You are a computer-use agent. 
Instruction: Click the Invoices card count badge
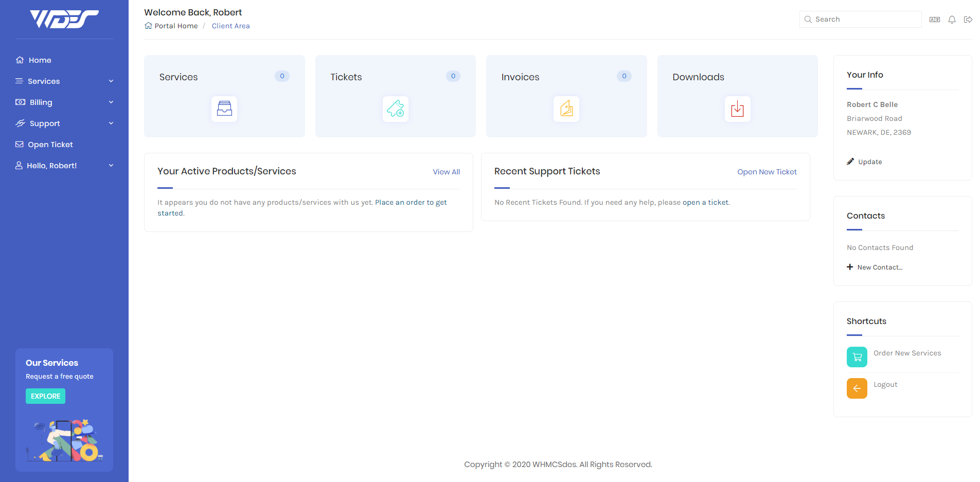coord(624,76)
